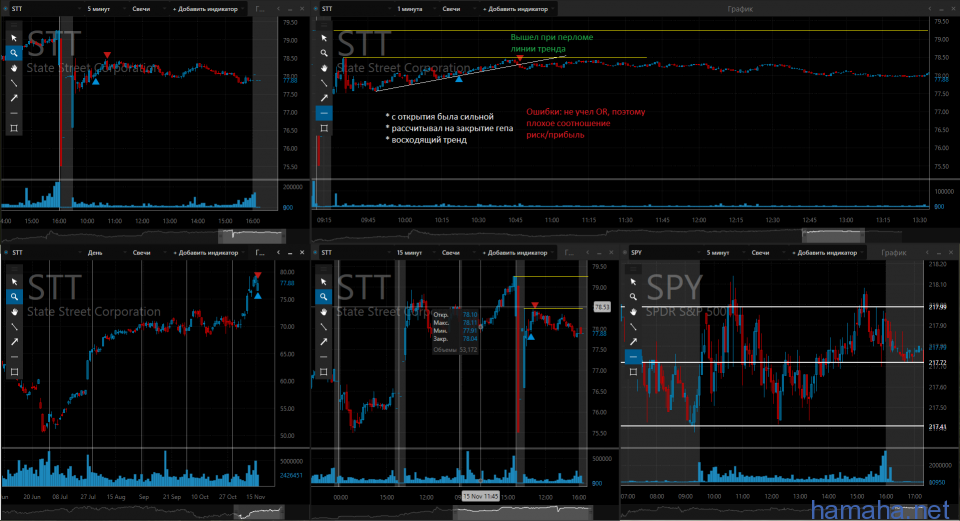960x521 pixels.
Task: Switch to 'График' tab in top-right panel
Action: point(740,9)
